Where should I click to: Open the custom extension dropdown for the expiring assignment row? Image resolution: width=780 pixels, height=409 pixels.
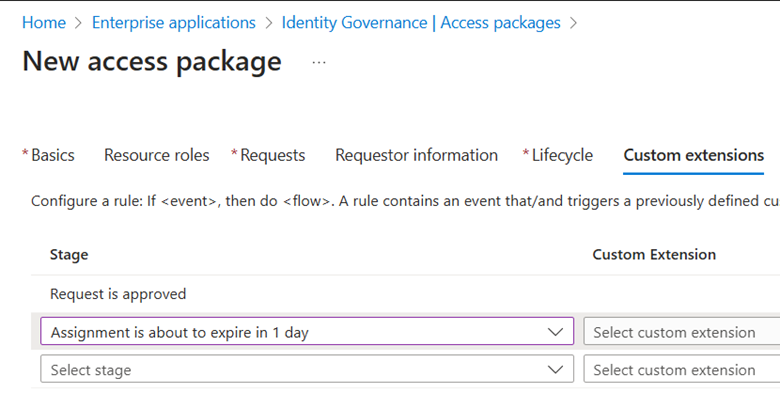click(680, 332)
